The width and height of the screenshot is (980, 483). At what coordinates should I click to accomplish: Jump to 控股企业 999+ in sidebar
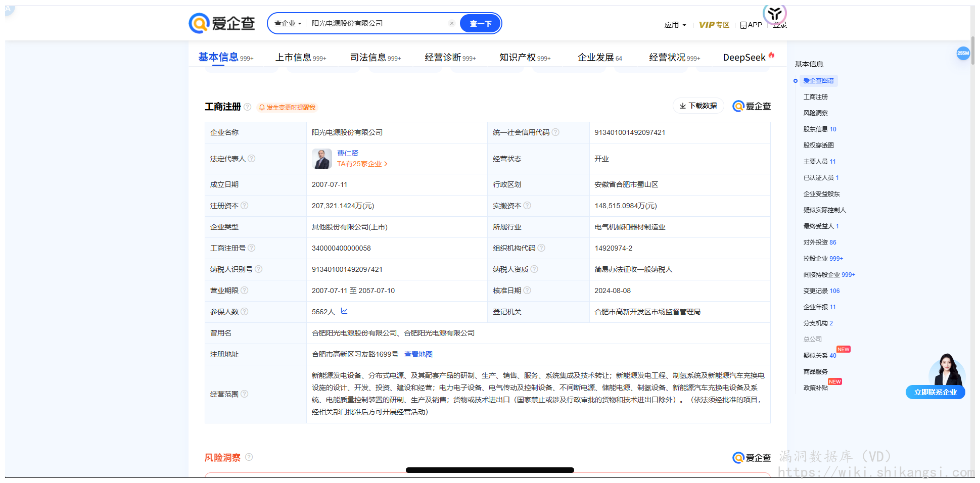pyautogui.click(x=823, y=258)
